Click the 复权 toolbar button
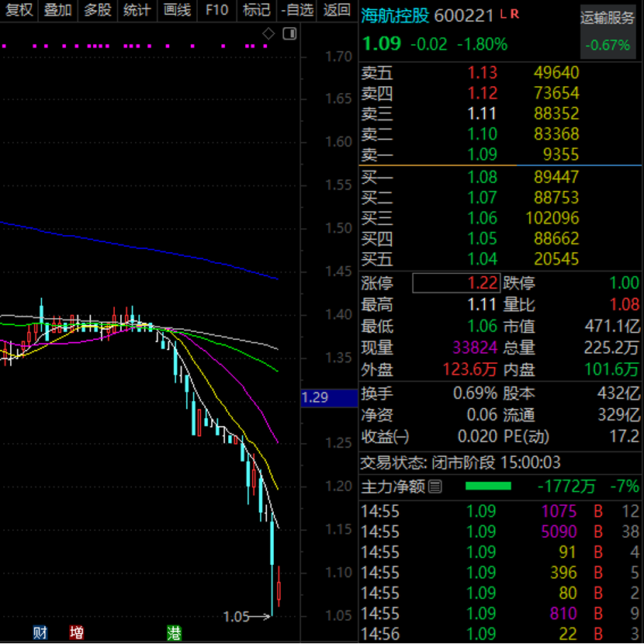 tap(19, 10)
